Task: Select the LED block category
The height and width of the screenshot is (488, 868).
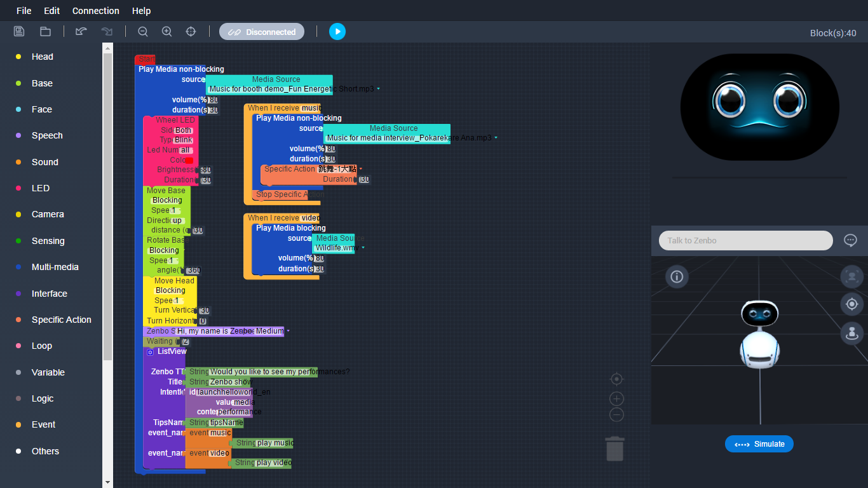Action: pyautogui.click(x=41, y=188)
